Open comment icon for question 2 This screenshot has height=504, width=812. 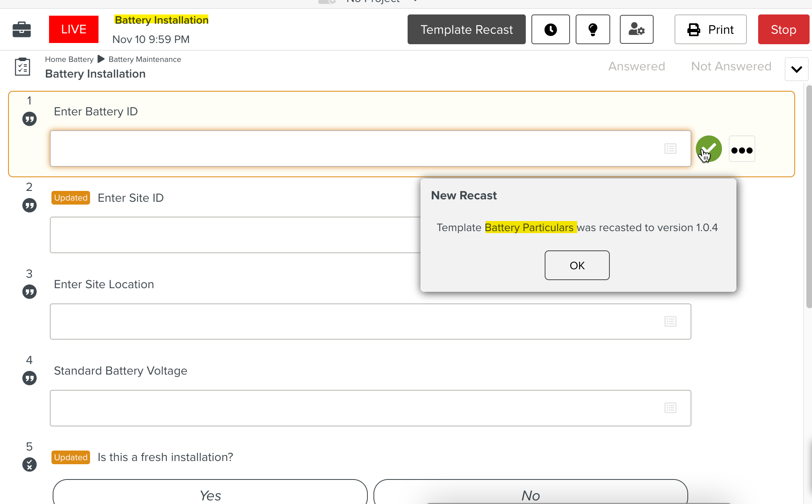pos(29,205)
